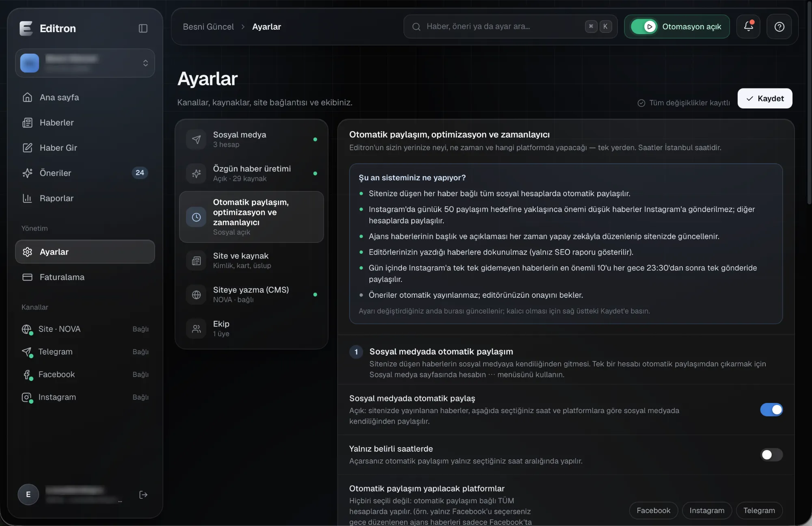812x526 pixels.
Task: Click the user avatar E at bottom
Action: [28, 494]
